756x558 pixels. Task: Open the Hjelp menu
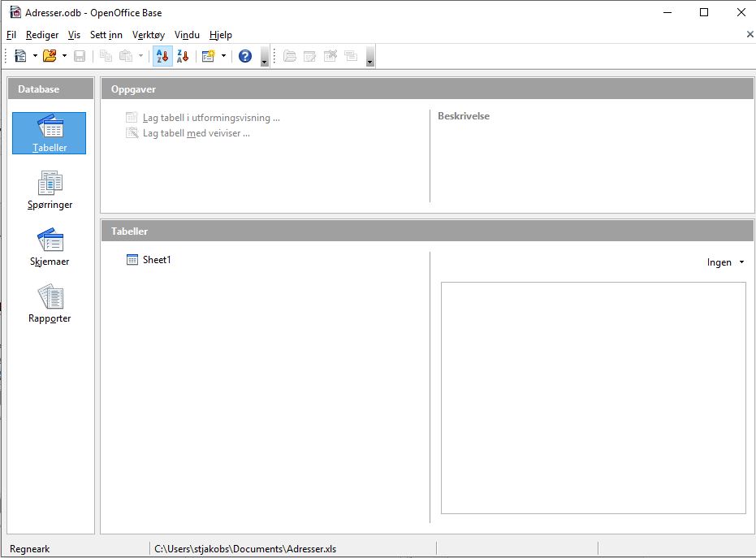(221, 35)
